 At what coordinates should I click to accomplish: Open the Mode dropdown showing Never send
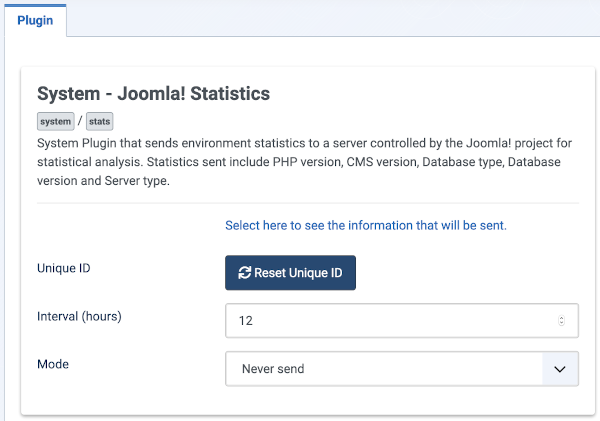pos(402,369)
